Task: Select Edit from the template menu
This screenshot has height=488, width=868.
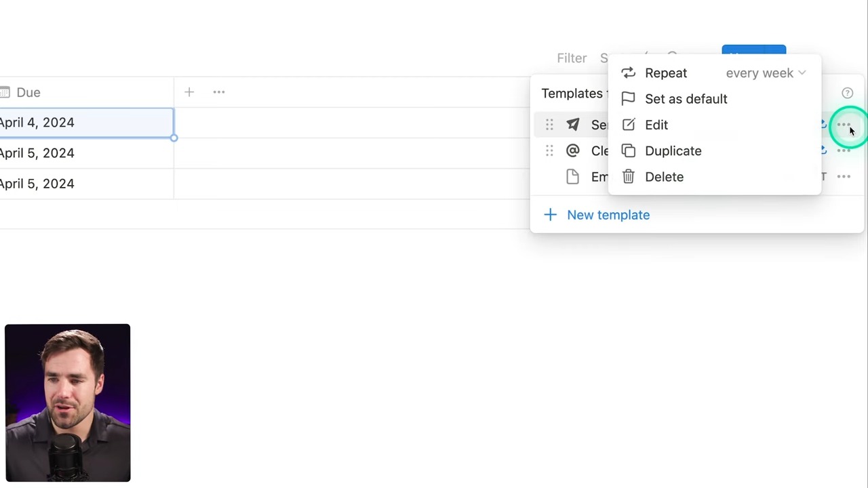Action: tap(656, 125)
